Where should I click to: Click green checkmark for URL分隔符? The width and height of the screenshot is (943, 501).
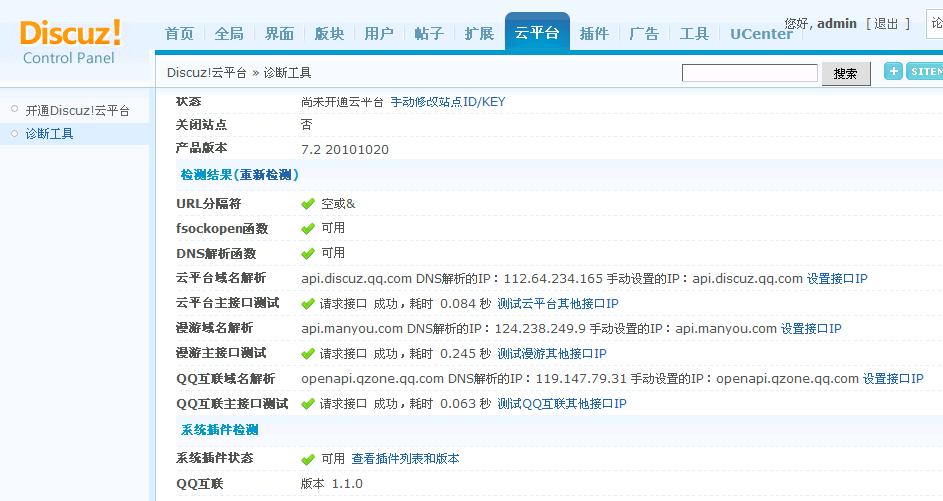308,204
